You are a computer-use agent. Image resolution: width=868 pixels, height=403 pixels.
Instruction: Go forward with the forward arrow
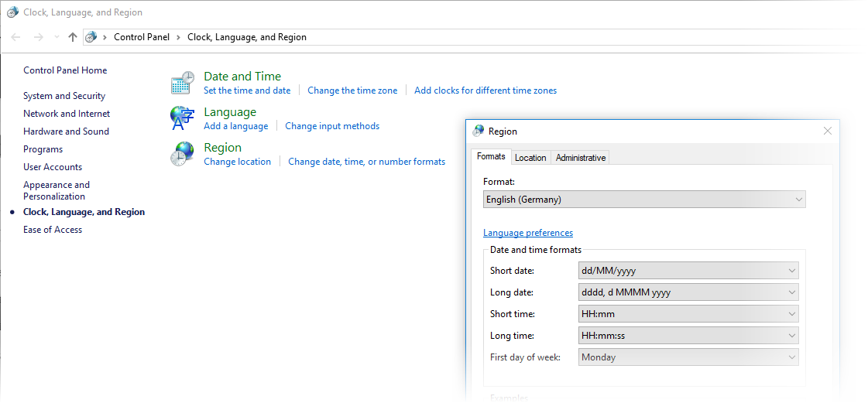[x=38, y=37]
